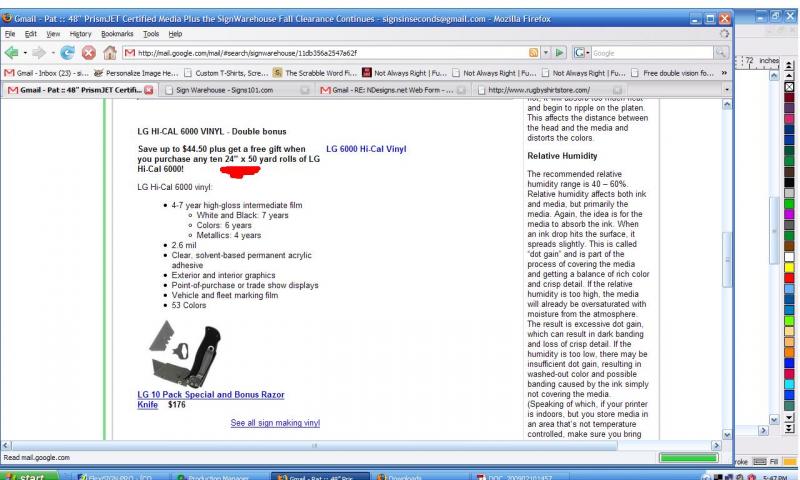This screenshot has width=800, height=480.
Task: Open The Scrabble Word Fi... bookmark
Action: pyautogui.click(x=315, y=73)
